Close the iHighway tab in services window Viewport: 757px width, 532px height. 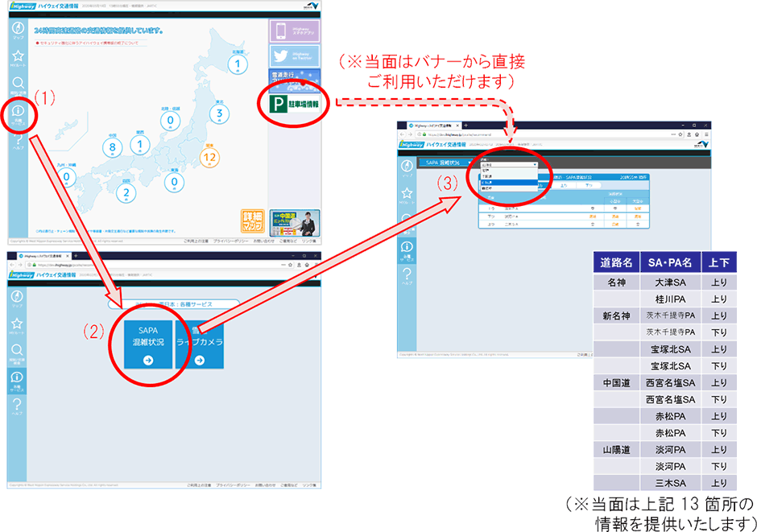click(68, 256)
